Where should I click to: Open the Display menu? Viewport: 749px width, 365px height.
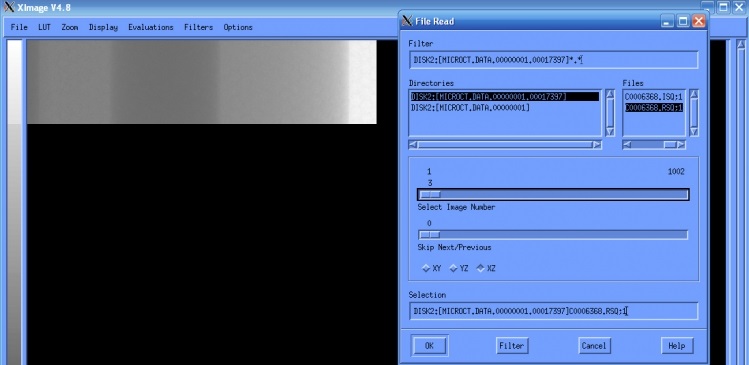[103, 27]
